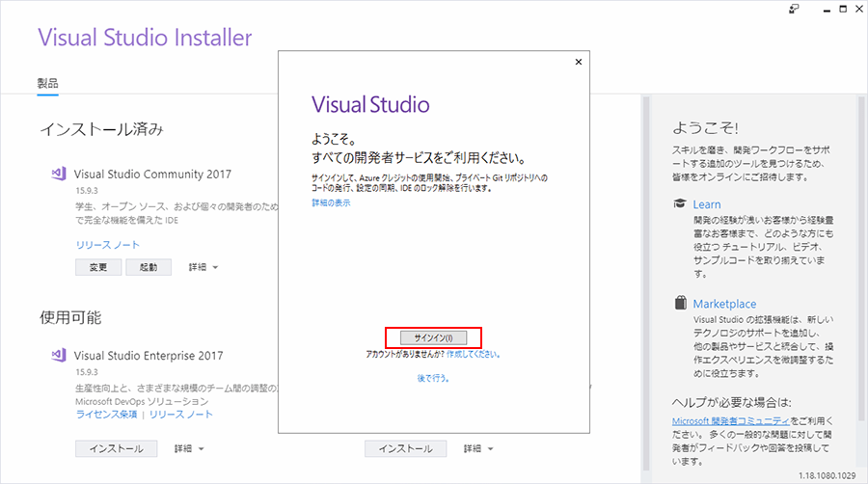Choose 後で行う to skip sign-in
The width and height of the screenshot is (868, 484).
(x=433, y=378)
